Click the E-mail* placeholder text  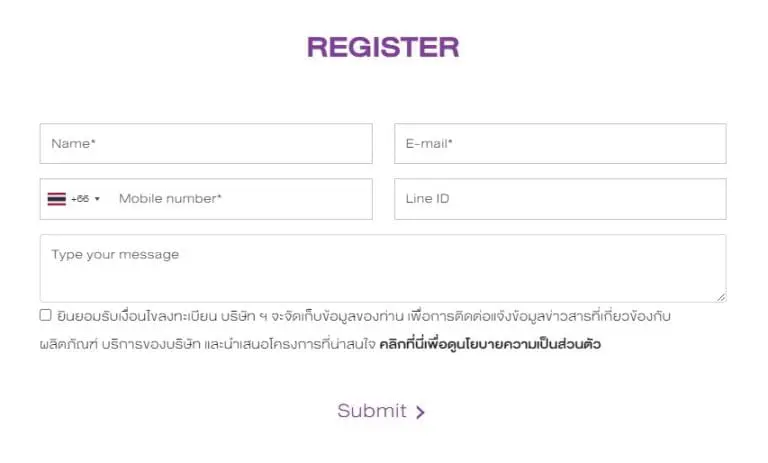[x=429, y=144]
